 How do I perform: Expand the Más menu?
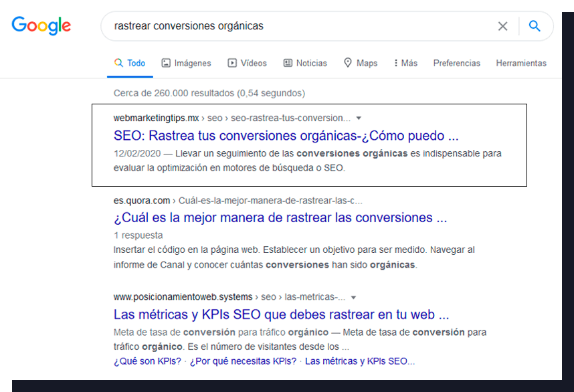click(405, 63)
